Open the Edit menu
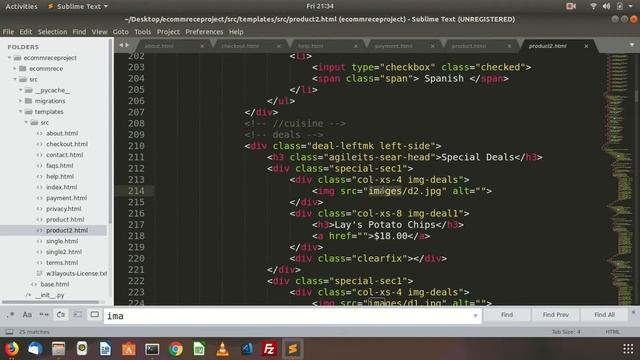This screenshot has height=360, width=640. (25, 32)
